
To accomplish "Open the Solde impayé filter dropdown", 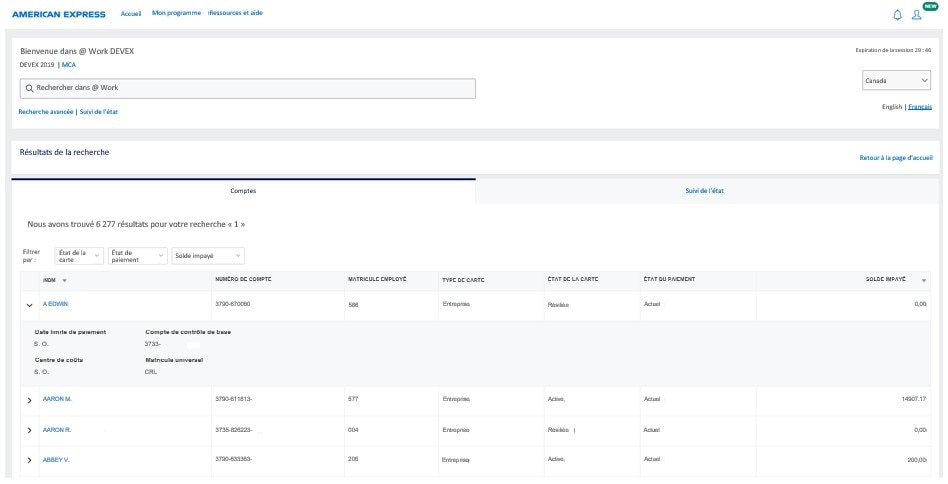I will pyautogui.click(x=208, y=256).
